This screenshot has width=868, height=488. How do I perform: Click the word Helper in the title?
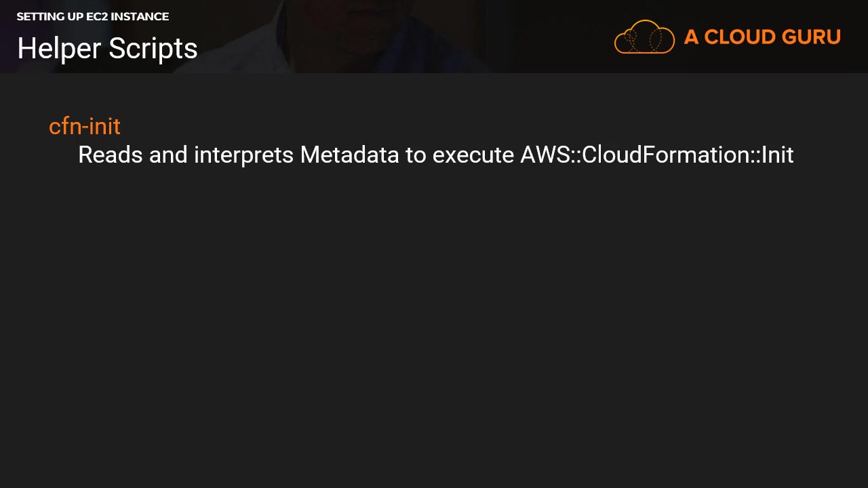[59, 49]
